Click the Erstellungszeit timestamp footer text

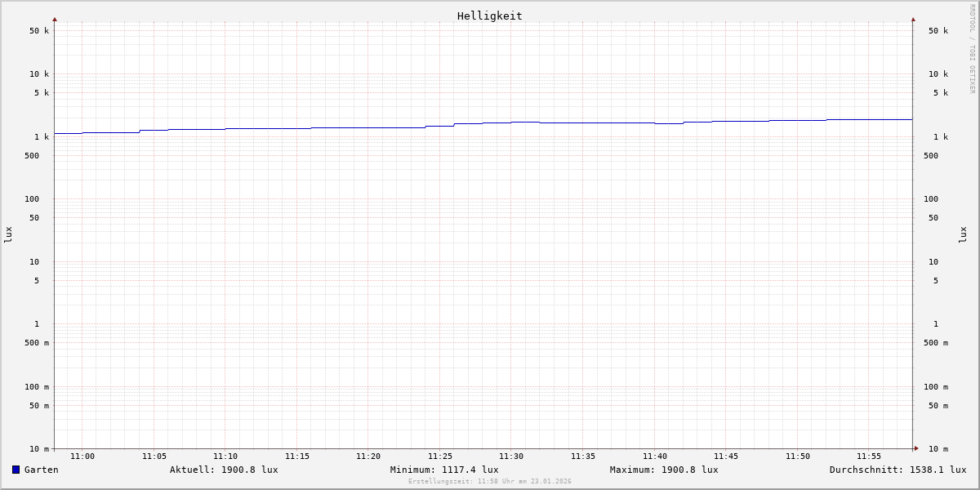point(489,482)
